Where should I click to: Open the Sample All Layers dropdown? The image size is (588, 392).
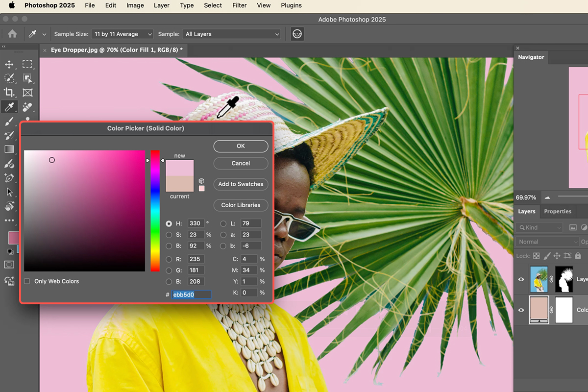[x=231, y=34]
